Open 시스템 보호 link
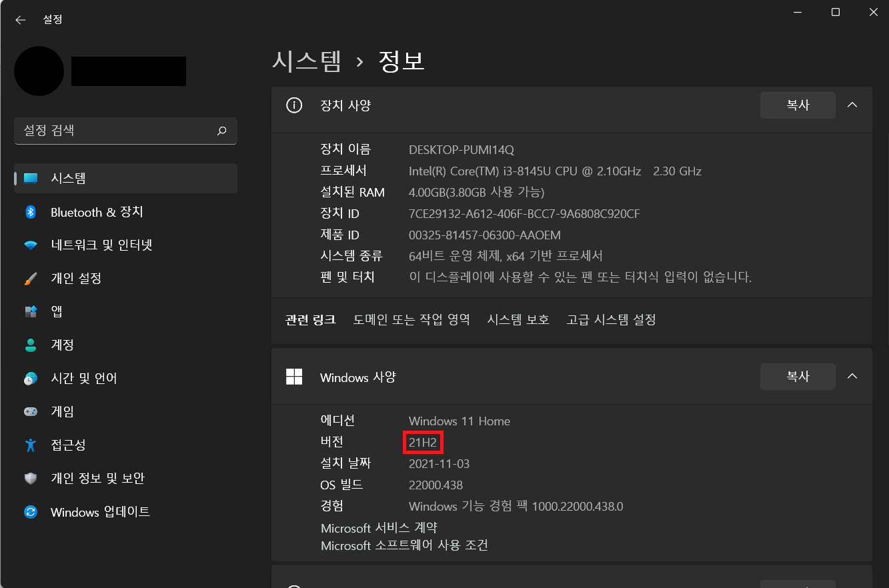Viewport: 889px width, 588px height. click(518, 319)
